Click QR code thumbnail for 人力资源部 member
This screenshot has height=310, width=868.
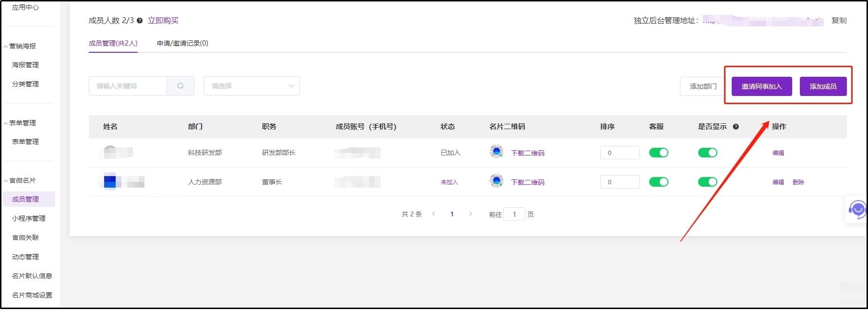[x=496, y=181]
